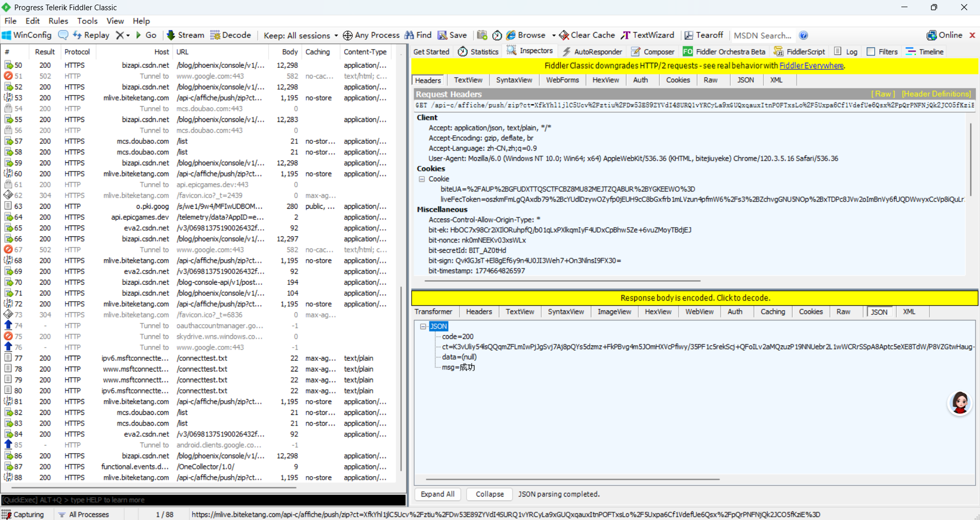The image size is (980, 520).
Task: Open the Tools menu
Action: (x=87, y=21)
